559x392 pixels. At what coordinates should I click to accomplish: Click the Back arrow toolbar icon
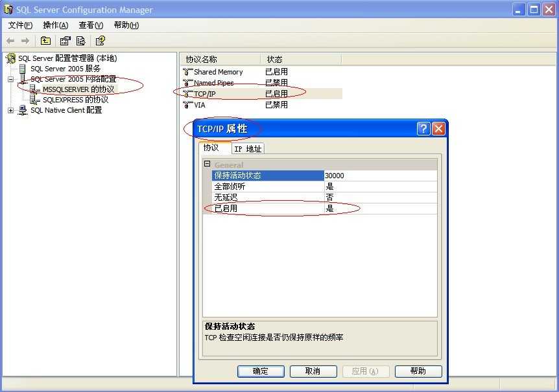pos(10,41)
